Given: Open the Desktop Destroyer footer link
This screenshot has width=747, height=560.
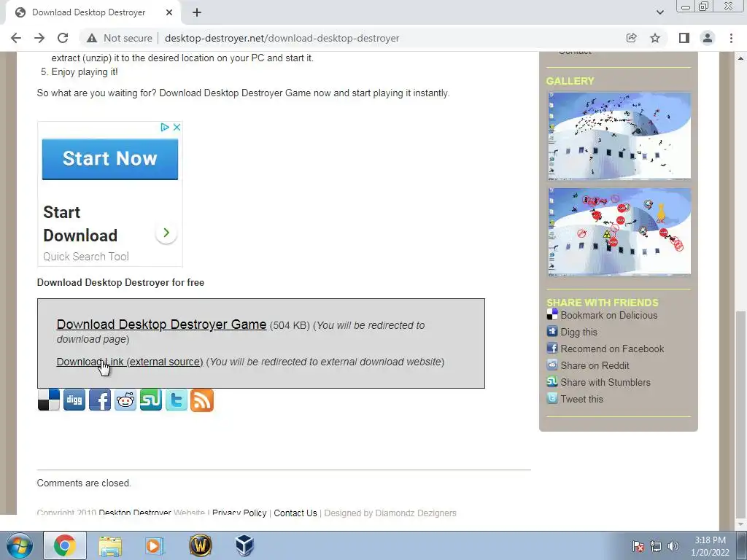Looking at the screenshot, I should point(135,513).
